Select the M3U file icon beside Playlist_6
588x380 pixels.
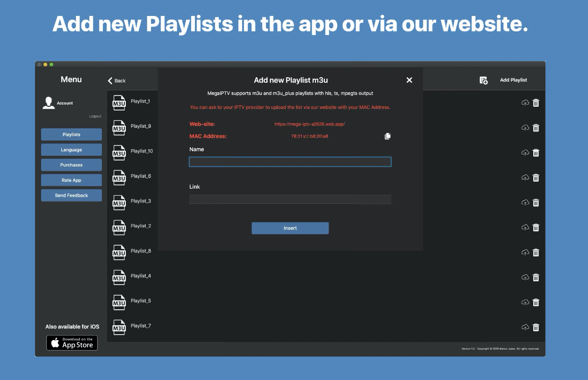[x=119, y=178]
